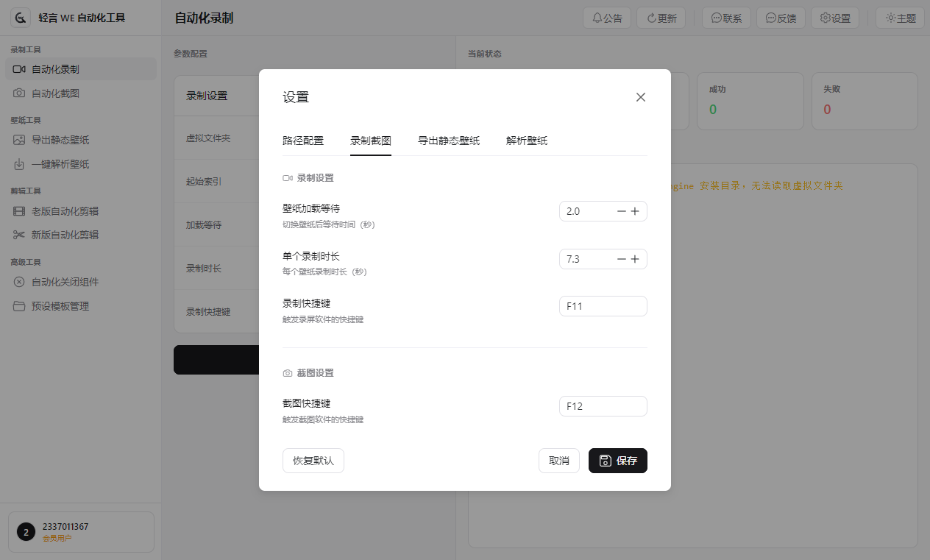Viewport: 930px width, 560px height.
Task: Open the 解析壁纸 settings tab
Action: pyautogui.click(x=527, y=139)
